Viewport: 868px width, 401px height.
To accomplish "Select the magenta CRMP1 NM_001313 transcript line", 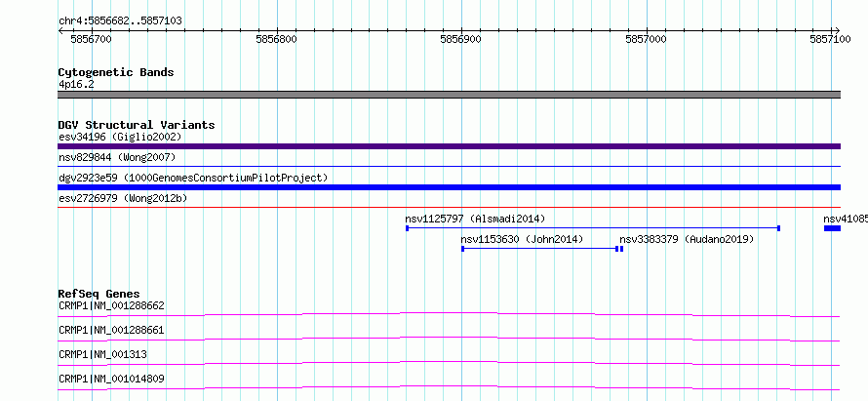I will [449, 363].
